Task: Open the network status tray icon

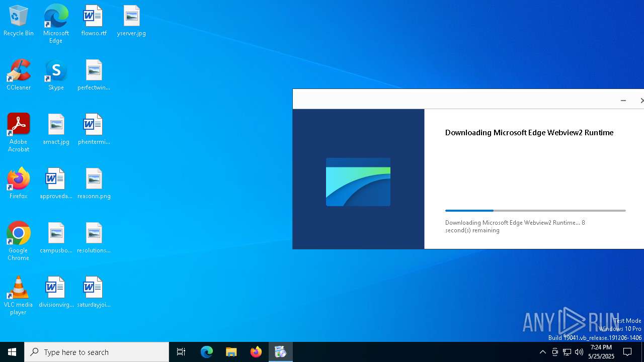Action: (567, 352)
